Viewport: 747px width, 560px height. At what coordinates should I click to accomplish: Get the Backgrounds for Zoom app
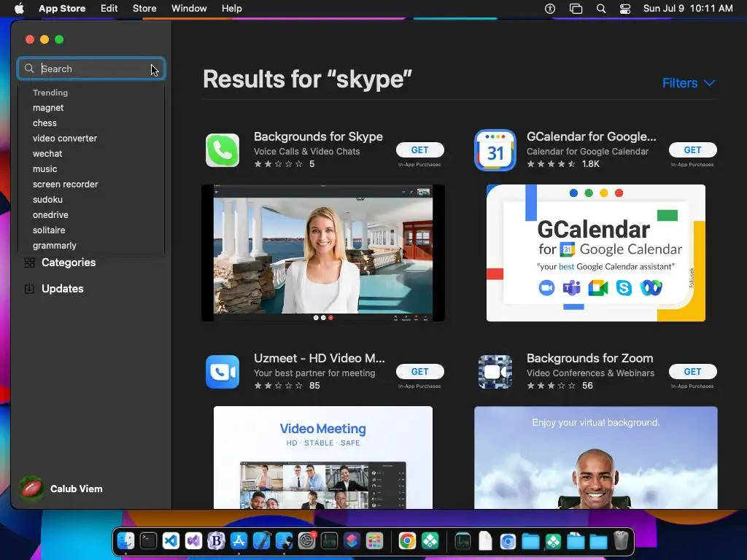tap(693, 371)
